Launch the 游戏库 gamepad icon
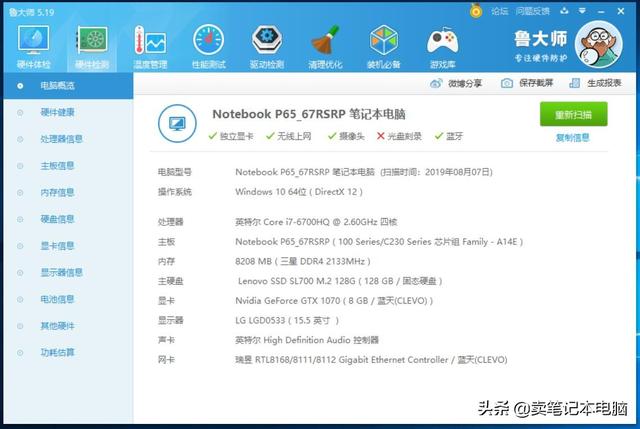This screenshot has width=640, height=429. (x=442, y=44)
